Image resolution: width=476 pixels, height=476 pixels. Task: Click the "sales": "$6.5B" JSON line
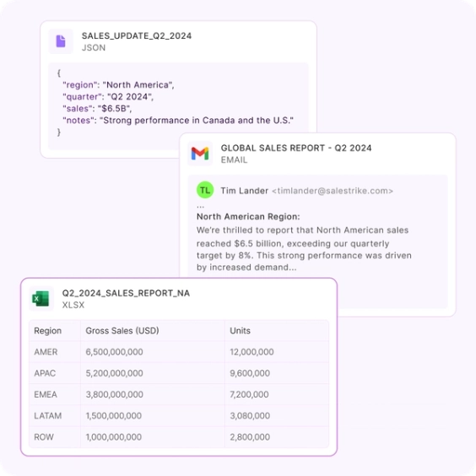click(97, 108)
